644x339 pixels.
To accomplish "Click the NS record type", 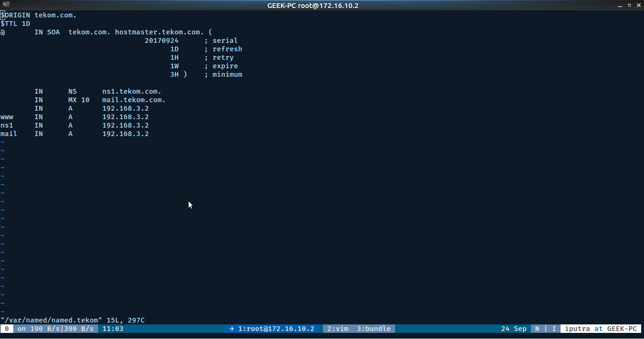I will 73,91.
